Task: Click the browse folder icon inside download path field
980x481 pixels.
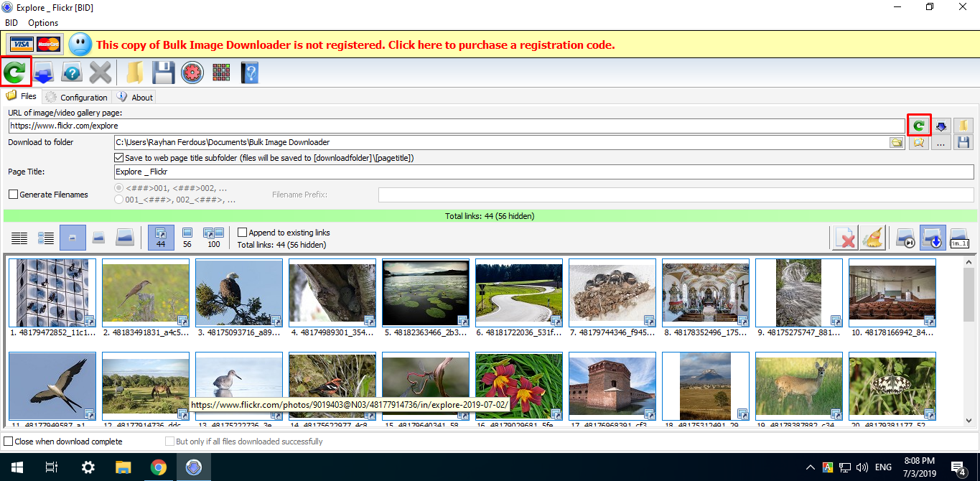Action: point(896,143)
